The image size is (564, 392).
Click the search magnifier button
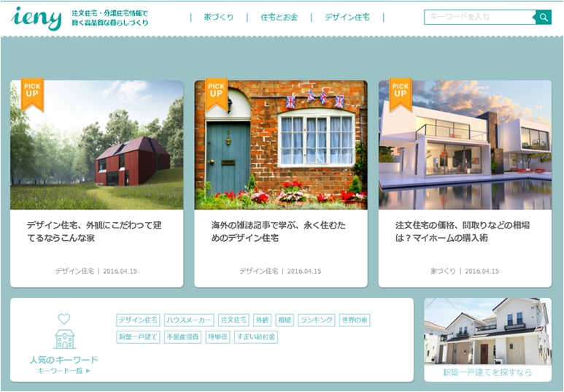(544, 18)
